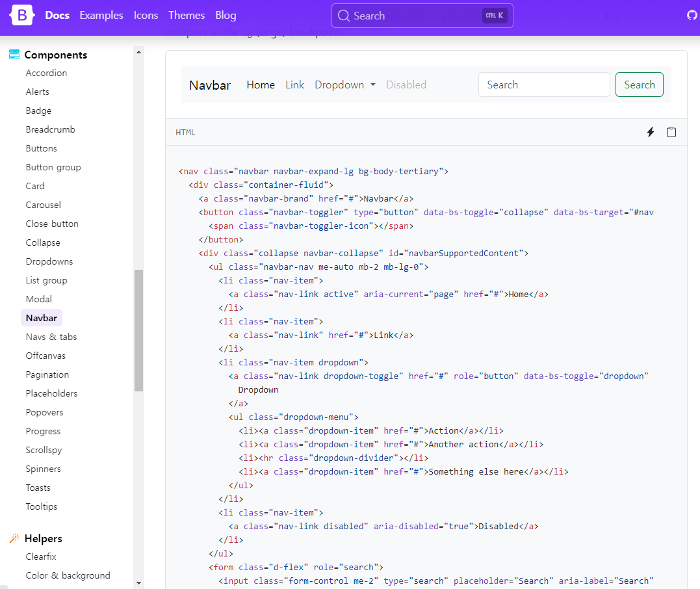The width and height of the screenshot is (700, 589).
Task: Expand the demo navbar Dropdown
Action: tap(345, 85)
